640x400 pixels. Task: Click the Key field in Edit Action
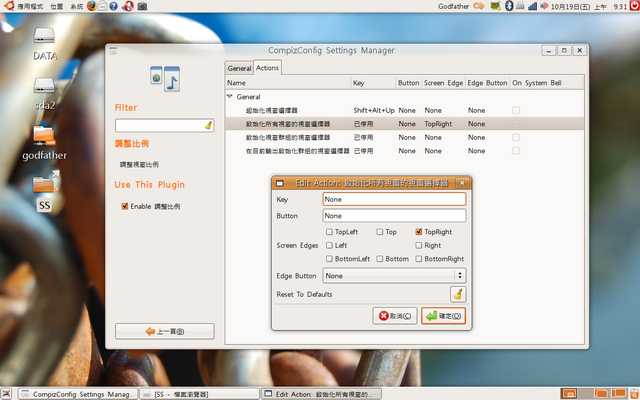pyautogui.click(x=394, y=199)
